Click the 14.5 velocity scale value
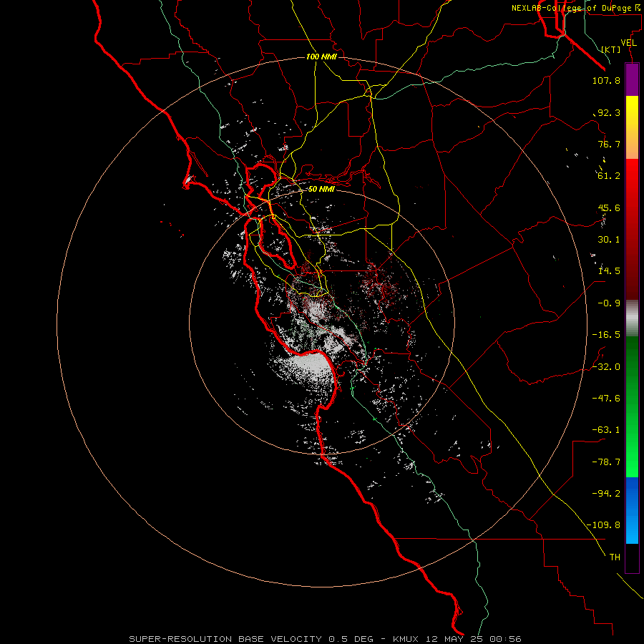 point(609,271)
